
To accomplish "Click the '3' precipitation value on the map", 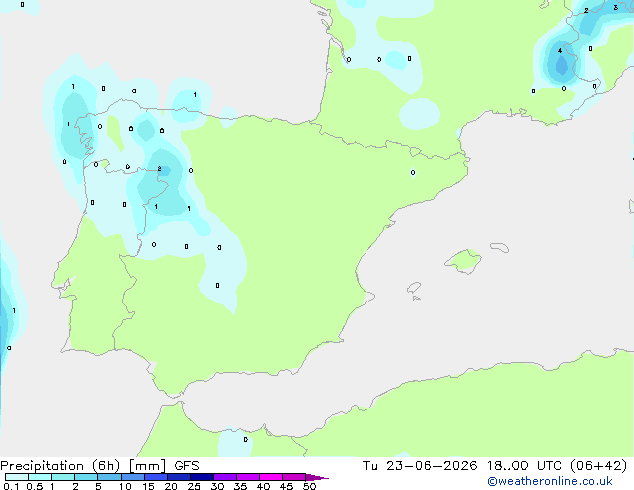I will 615,7.
